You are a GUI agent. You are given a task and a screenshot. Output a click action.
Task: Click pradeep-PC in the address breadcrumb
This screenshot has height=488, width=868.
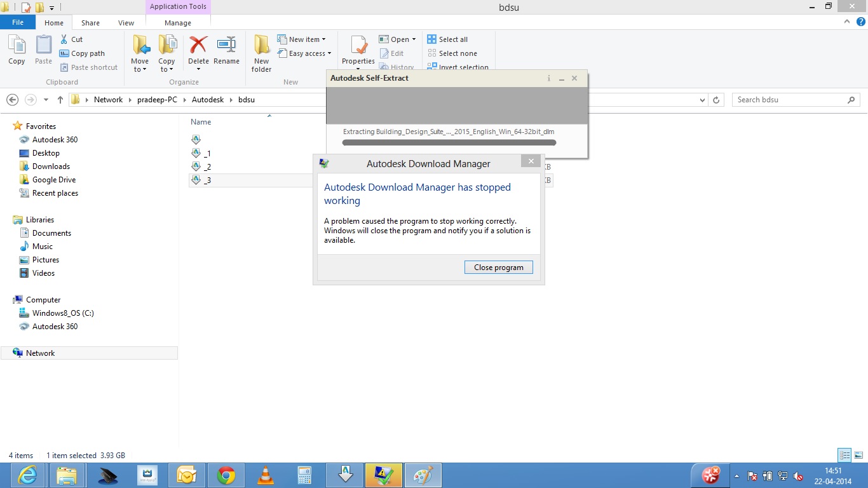(157, 100)
